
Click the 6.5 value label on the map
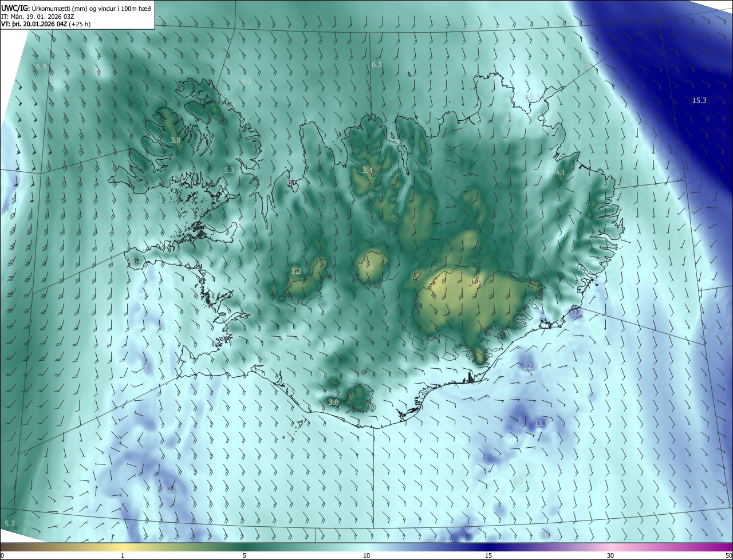(x=377, y=64)
